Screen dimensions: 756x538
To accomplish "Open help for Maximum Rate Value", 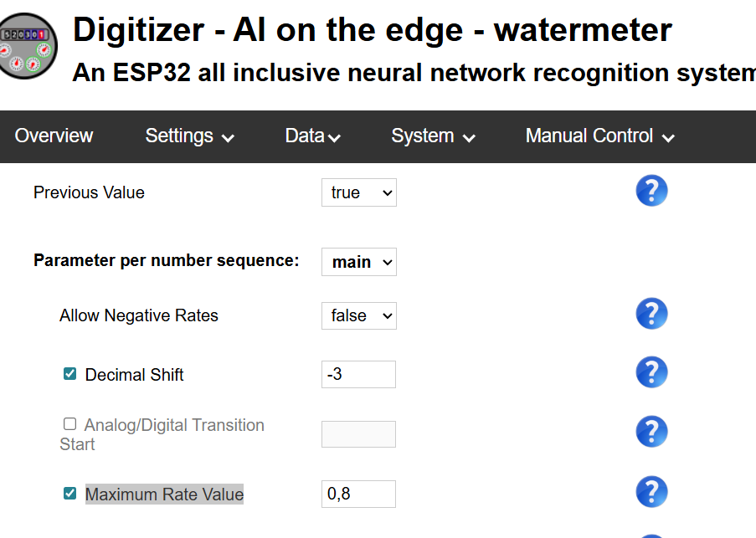I will (651, 492).
